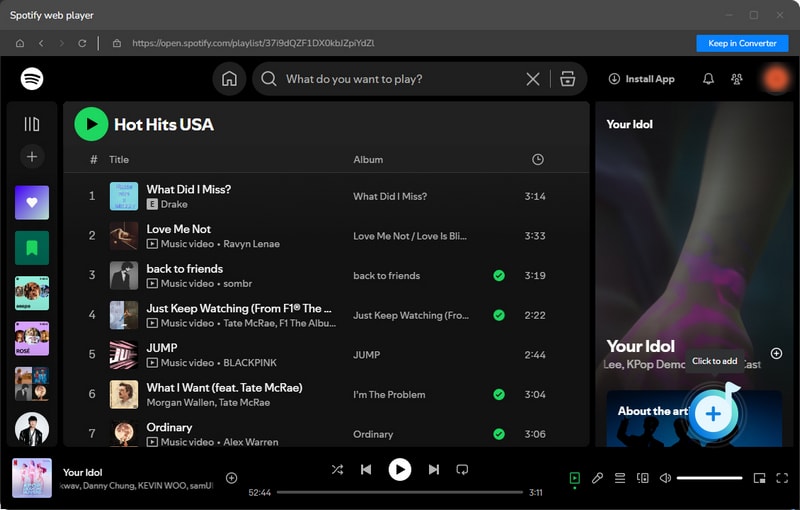Image resolution: width=800 pixels, height=510 pixels.
Task: Click the URL address field
Action: click(x=253, y=43)
